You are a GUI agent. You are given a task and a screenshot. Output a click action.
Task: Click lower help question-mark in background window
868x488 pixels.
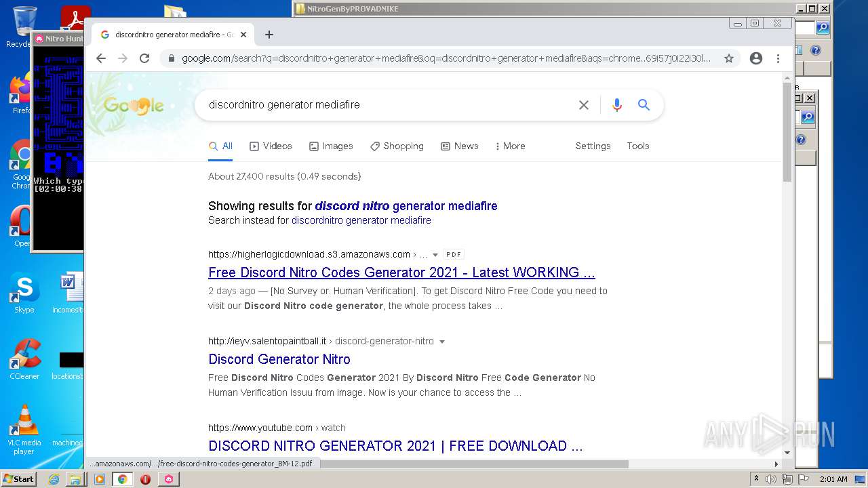click(x=801, y=140)
